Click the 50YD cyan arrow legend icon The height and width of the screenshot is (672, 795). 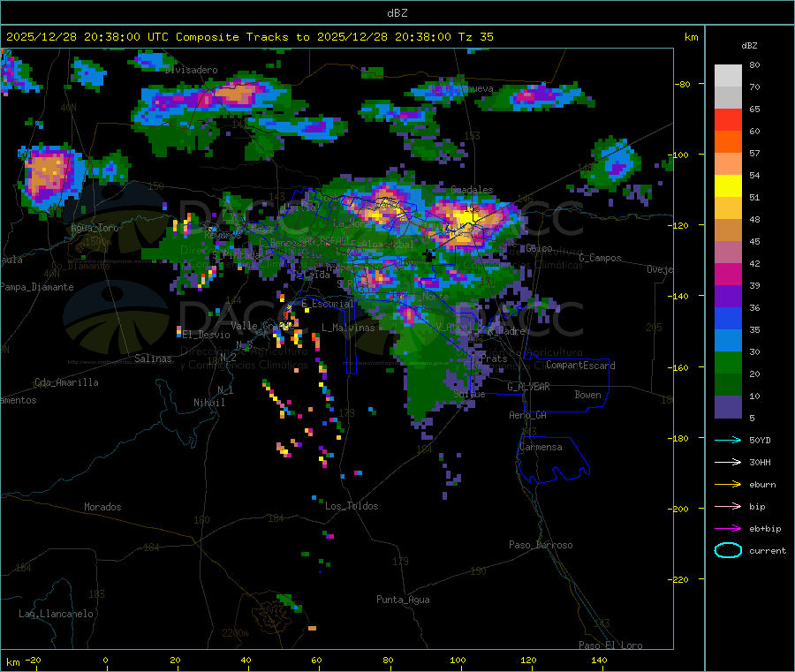click(x=728, y=440)
